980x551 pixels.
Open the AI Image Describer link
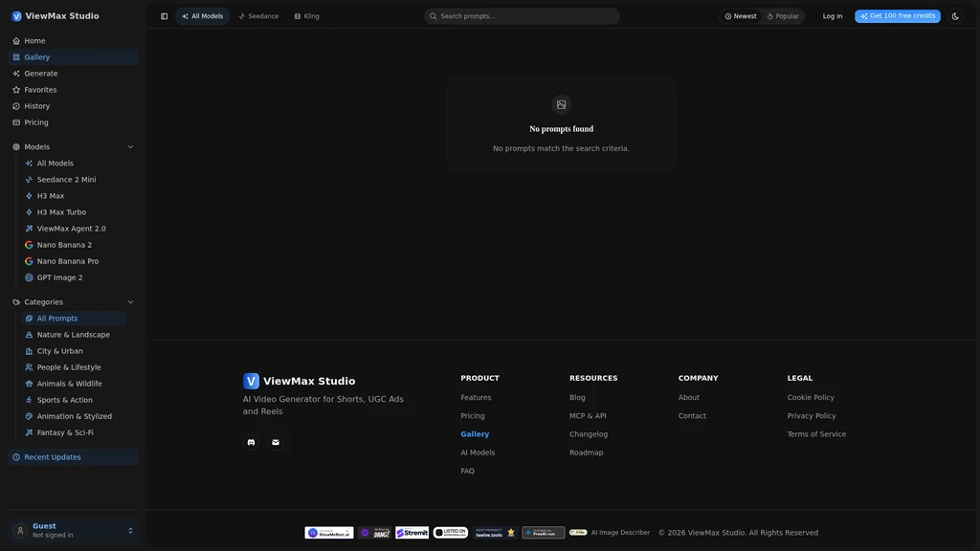click(620, 533)
